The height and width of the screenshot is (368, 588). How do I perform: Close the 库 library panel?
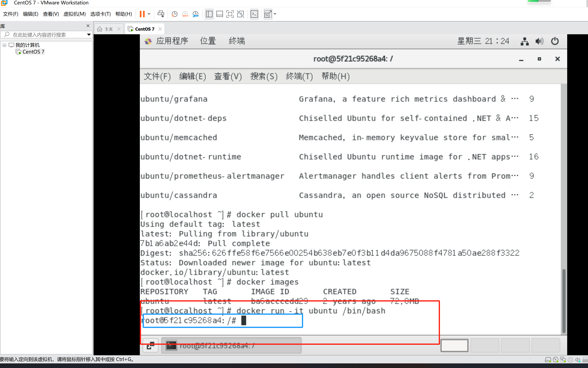coord(88,26)
